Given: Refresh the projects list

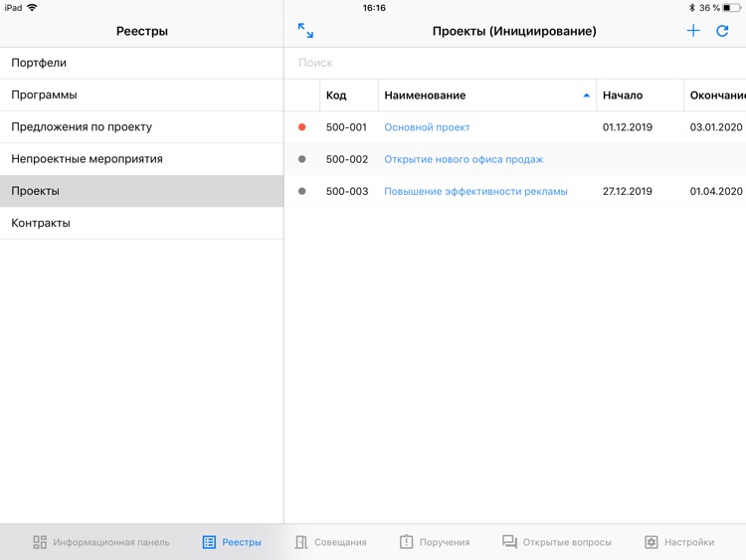Looking at the screenshot, I should (x=722, y=31).
